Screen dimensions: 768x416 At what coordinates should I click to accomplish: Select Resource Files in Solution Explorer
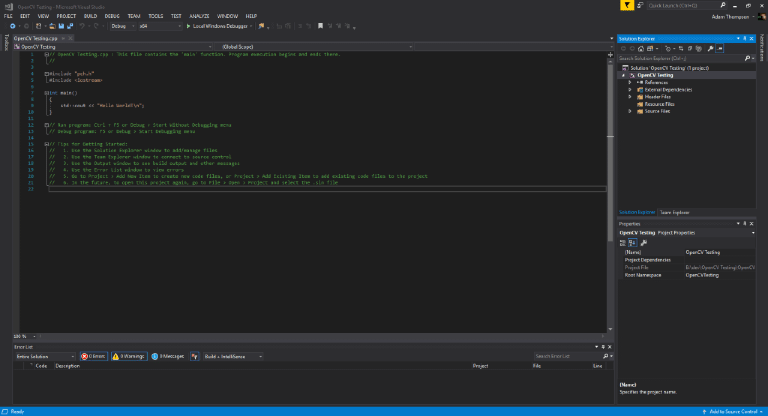659,104
